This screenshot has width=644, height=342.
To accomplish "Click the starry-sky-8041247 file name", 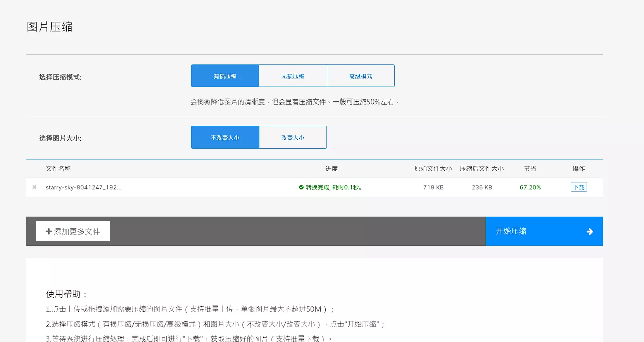I will pyautogui.click(x=83, y=187).
